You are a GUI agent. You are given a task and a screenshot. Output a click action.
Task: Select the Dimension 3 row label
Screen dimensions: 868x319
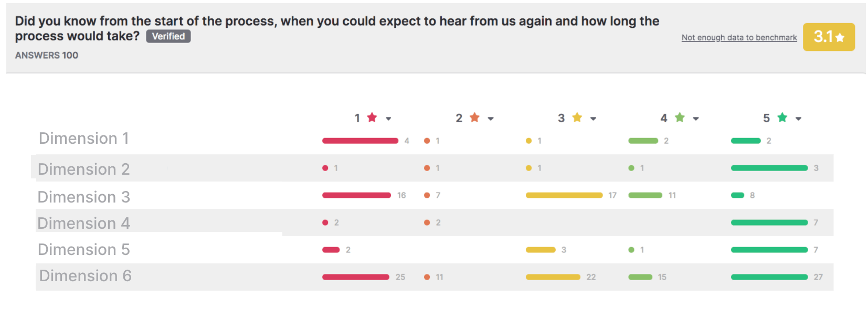coord(84,197)
